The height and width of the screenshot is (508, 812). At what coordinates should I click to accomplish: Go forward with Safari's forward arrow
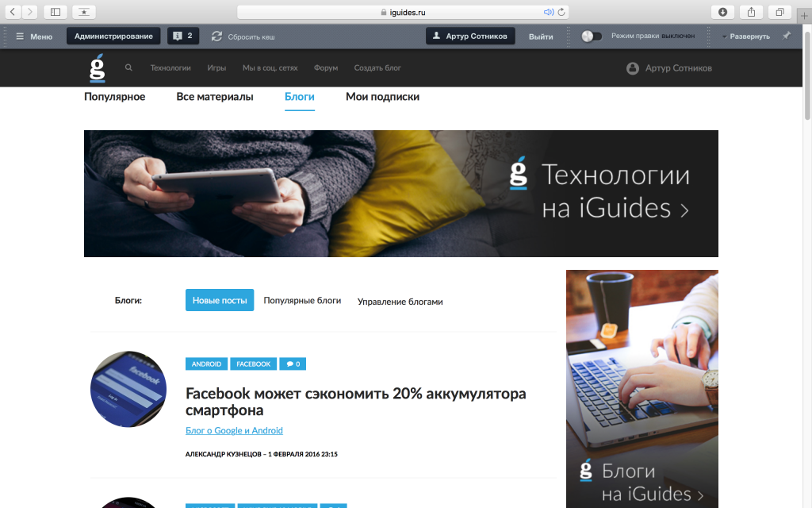[x=29, y=11]
